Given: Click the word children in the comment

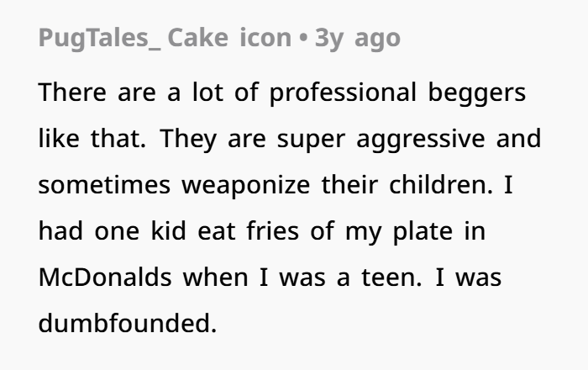Looking at the screenshot, I should tap(441, 184).
